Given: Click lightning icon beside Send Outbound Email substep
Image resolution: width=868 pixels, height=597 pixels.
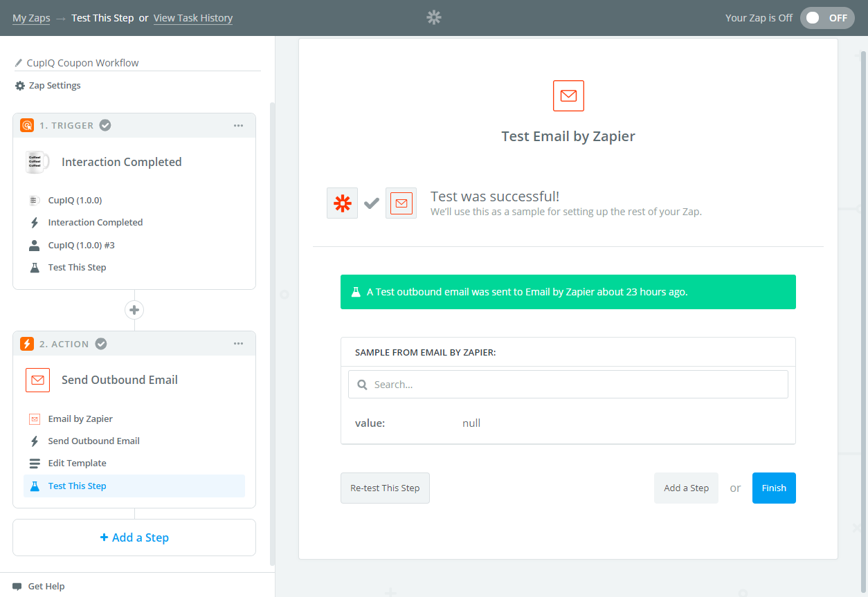Looking at the screenshot, I should click(x=34, y=441).
